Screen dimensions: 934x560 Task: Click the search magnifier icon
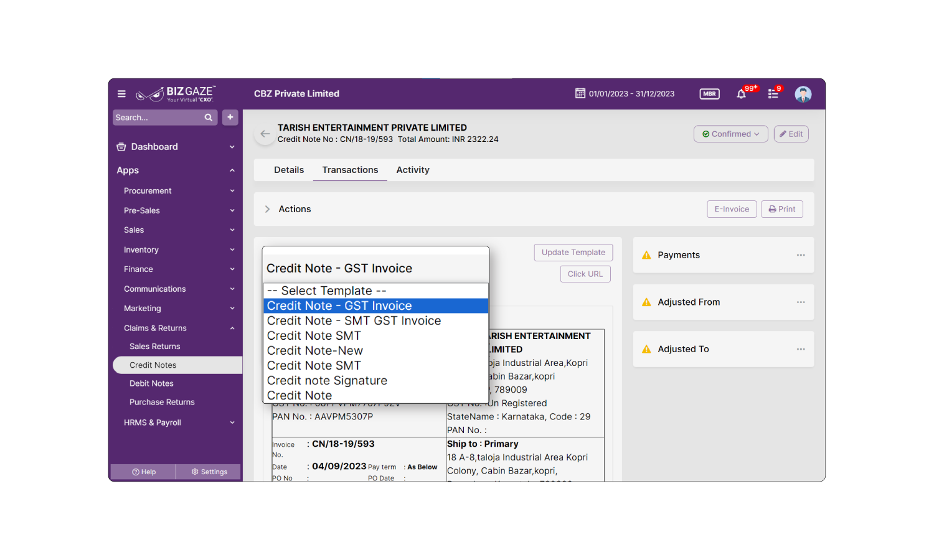209,118
